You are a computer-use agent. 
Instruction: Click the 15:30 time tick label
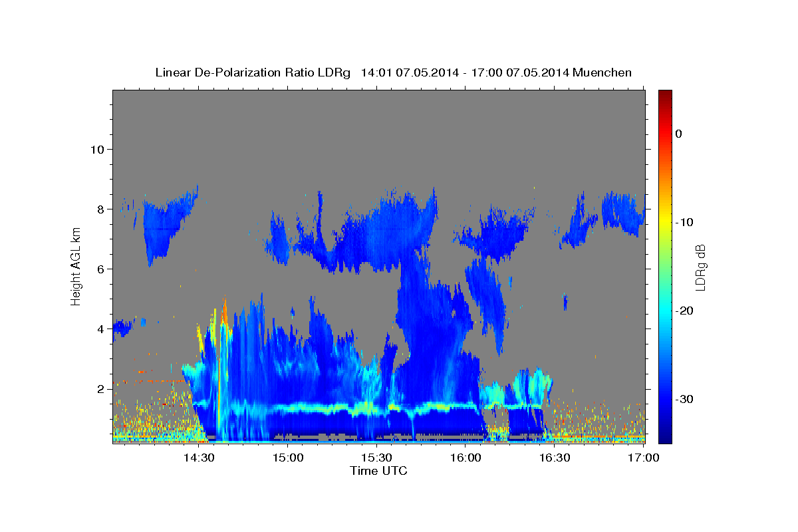point(376,458)
